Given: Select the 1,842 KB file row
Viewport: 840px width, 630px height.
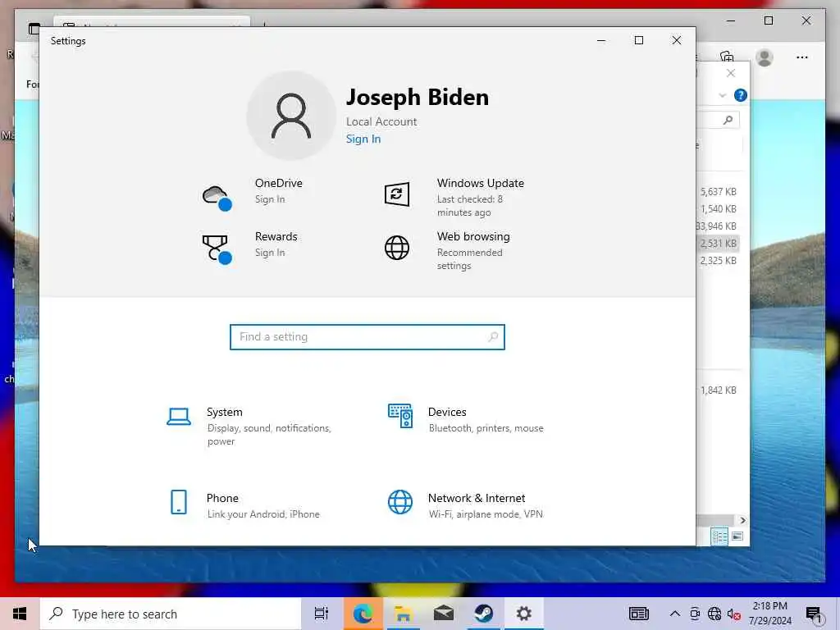Looking at the screenshot, I should pyautogui.click(x=718, y=390).
